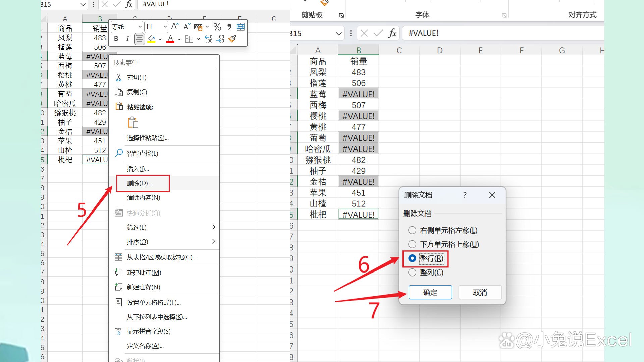644x362 pixels.
Task: Open the fill color dropdown arrow
Action: pyautogui.click(x=160, y=39)
